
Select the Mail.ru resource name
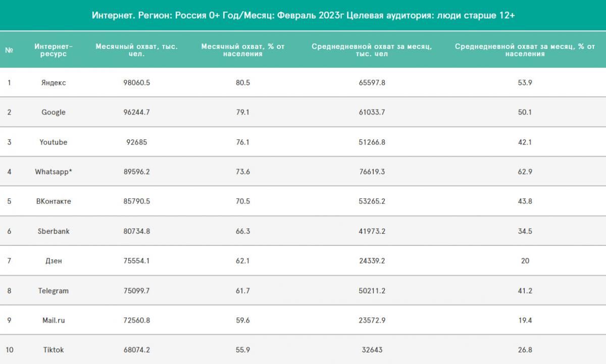54,320
